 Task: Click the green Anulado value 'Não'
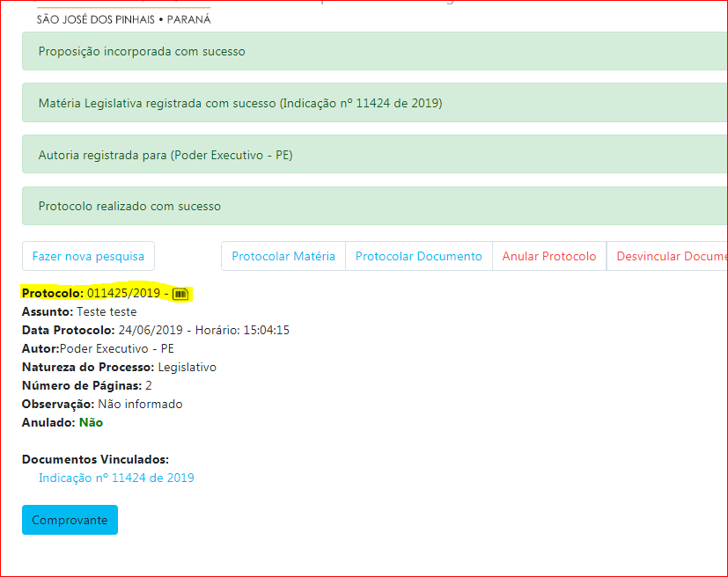click(x=91, y=422)
